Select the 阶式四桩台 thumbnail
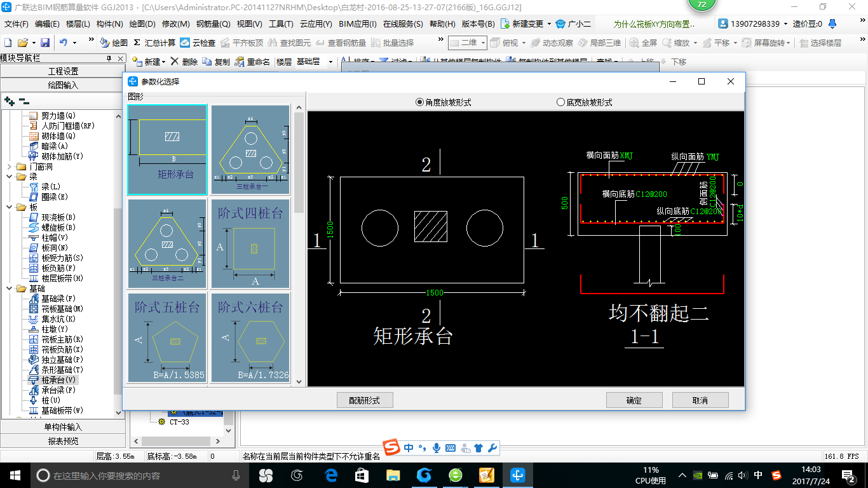This screenshot has width=868, height=488. click(x=250, y=243)
